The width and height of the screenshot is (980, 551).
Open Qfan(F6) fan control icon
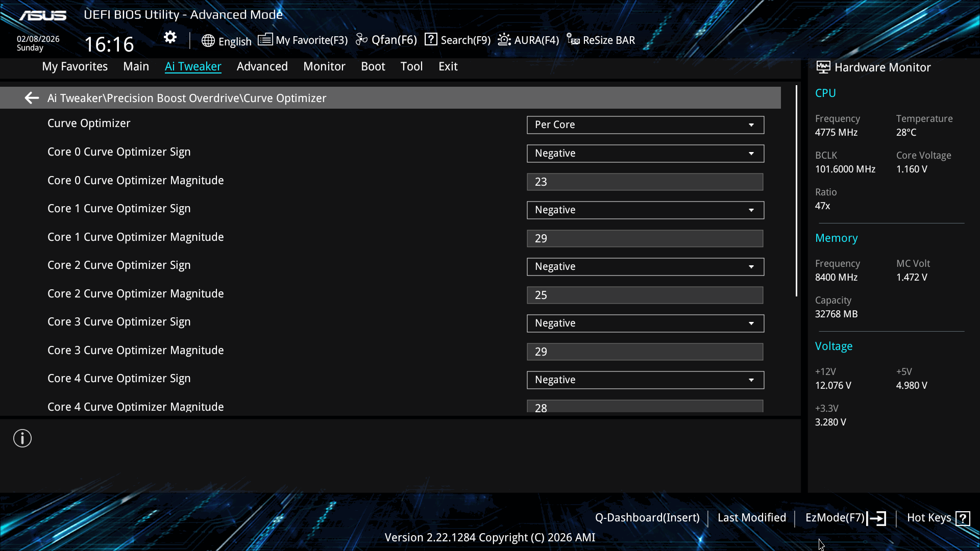click(361, 39)
